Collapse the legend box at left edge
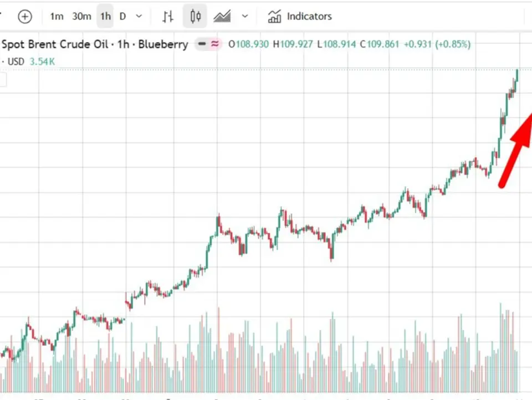 tap(3, 80)
